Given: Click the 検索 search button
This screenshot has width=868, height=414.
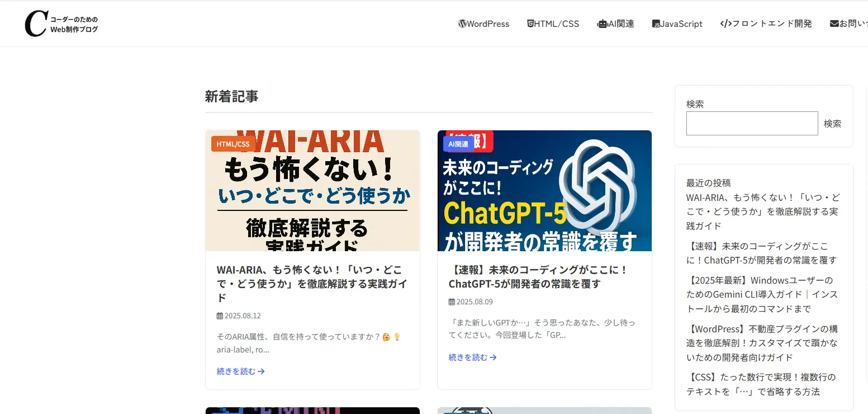Looking at the screenshot, I should [x=832, y=123].
